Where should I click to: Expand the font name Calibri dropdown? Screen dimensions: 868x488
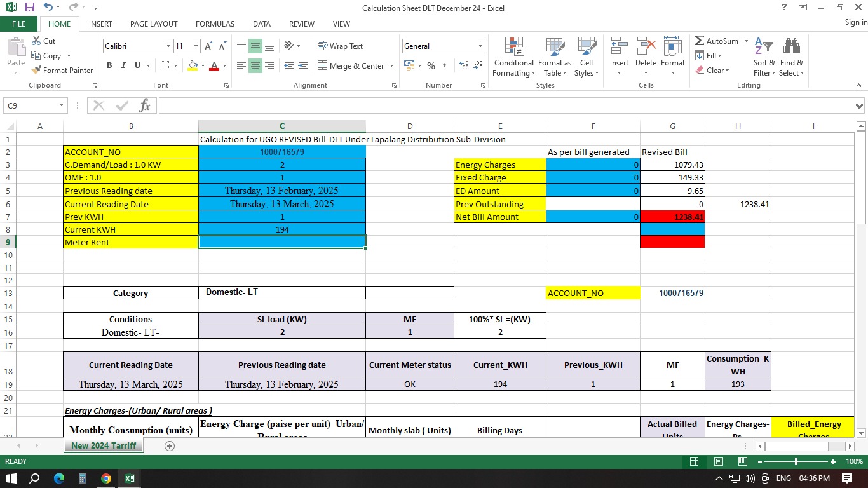[168, 46]
